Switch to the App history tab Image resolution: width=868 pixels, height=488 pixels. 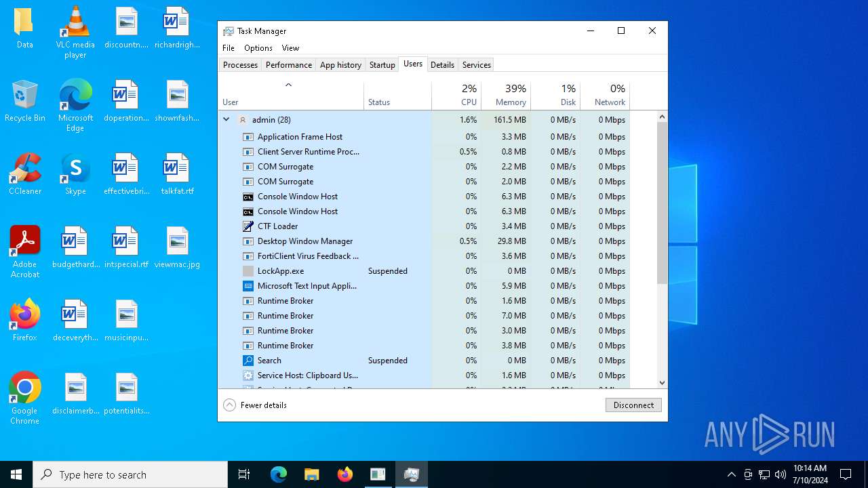[x=340, y=65]
